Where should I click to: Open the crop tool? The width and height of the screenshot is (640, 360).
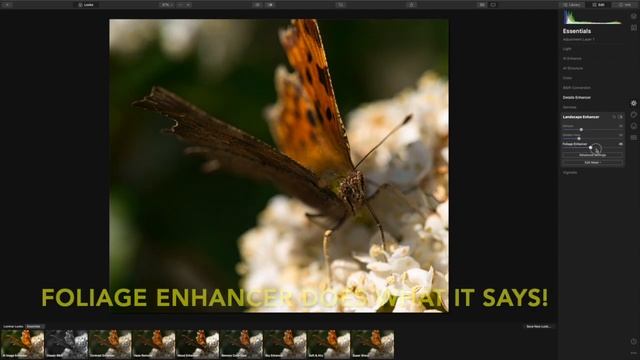click(x=341, y=5)
